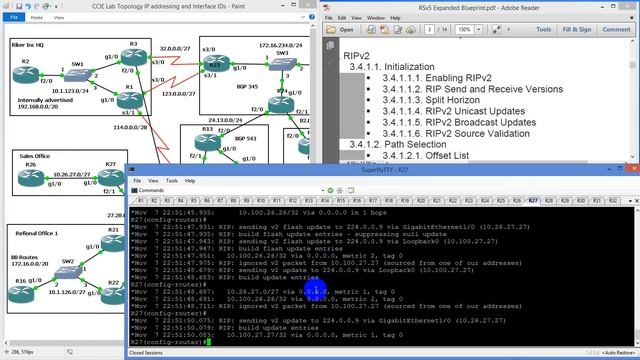Click the cloud upload icon in Adobe Reader
Viewport: 640px width, 360px height.
pyautogui.click(x=411, y=30)
